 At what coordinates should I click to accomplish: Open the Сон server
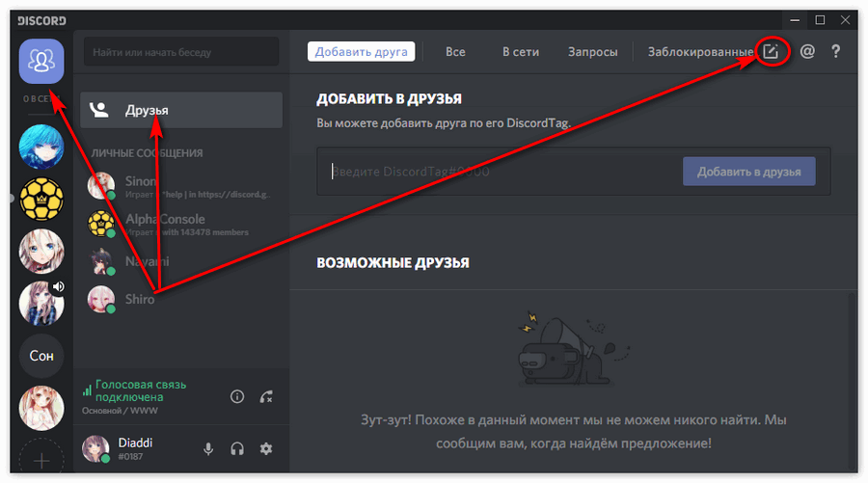(x=41, y=356)
